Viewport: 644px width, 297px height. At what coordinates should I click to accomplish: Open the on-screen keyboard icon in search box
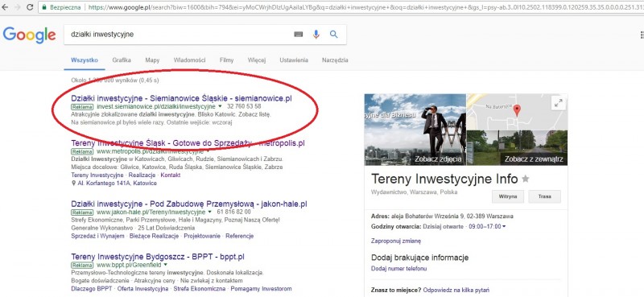click(298, 35)
